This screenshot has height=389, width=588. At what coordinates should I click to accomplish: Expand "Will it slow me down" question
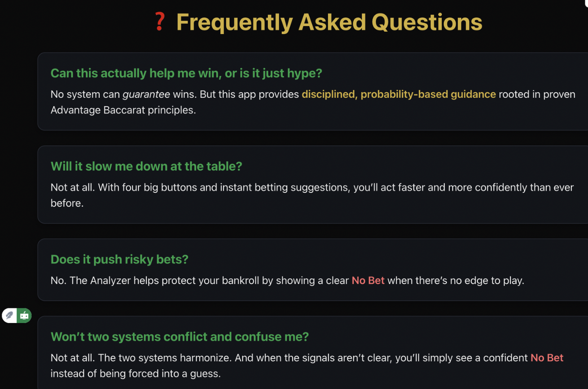point(146,166)
